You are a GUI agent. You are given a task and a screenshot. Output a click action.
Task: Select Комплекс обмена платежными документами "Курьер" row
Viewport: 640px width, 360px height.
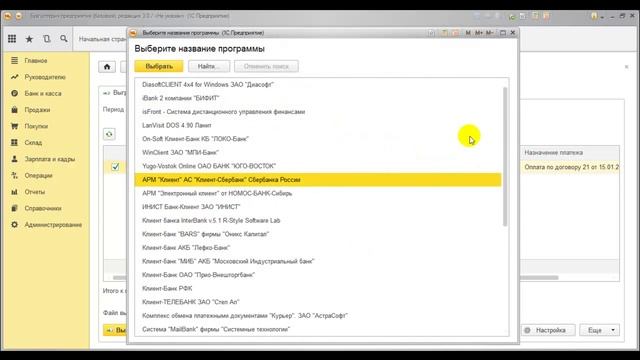318,316
